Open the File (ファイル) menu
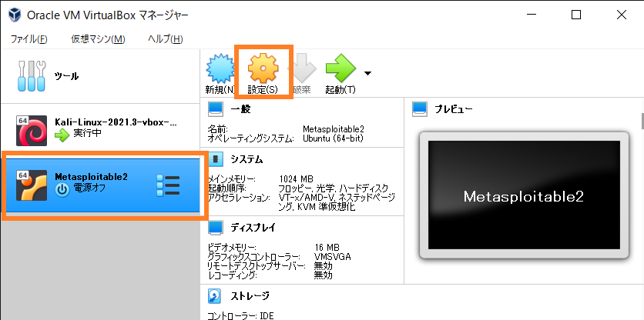644x320 pixels. point(29,39)
